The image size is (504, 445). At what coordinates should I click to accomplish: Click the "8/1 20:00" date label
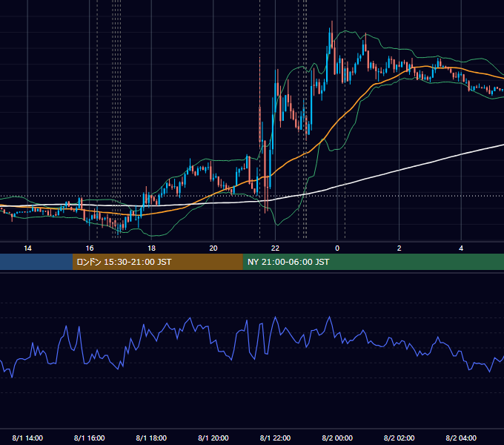213,438
